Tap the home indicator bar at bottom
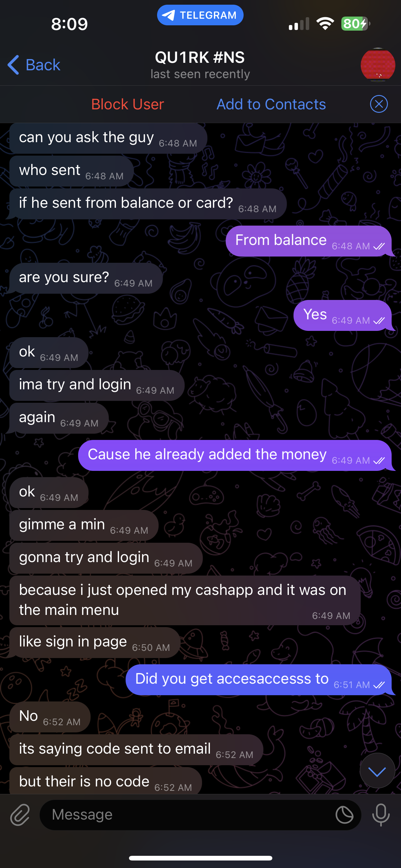 pos(200,858)
